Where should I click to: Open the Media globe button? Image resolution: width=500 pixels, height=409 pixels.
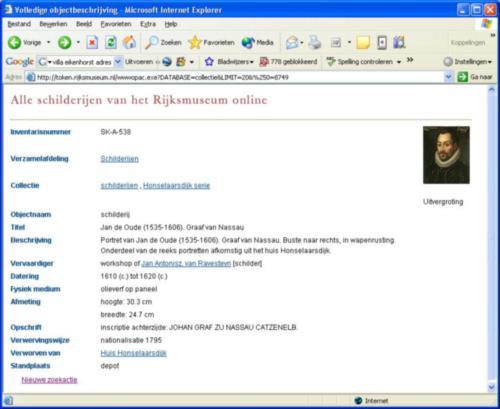pyautogui.click(x=257, y=42)
